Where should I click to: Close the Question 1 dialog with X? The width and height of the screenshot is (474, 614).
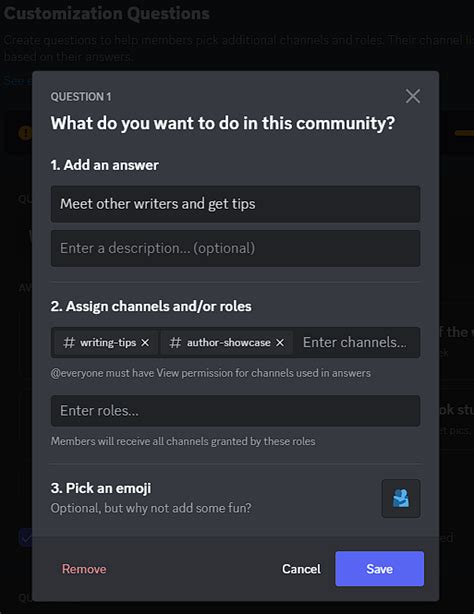click(x=412, y=96)
